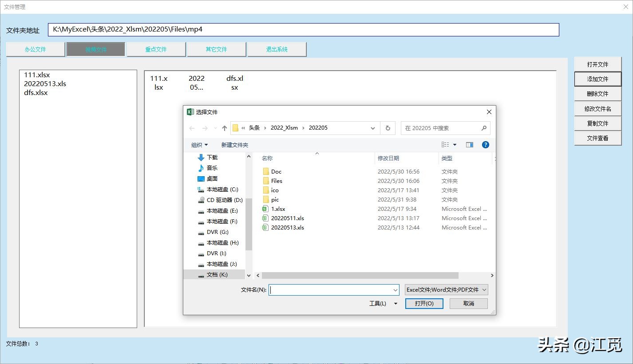This screenshot has width=633, height=364.
Task: Click the refresh button in address bar
Action: [x=388, y=128]
